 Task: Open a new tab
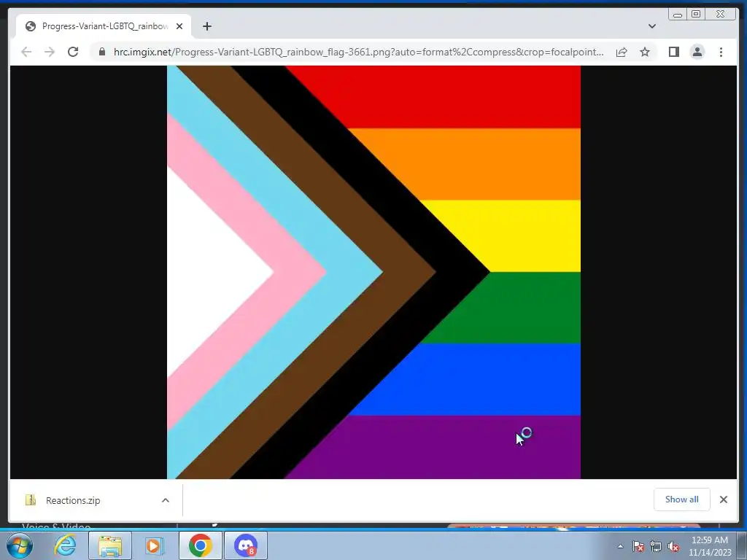tap(206, 26)
